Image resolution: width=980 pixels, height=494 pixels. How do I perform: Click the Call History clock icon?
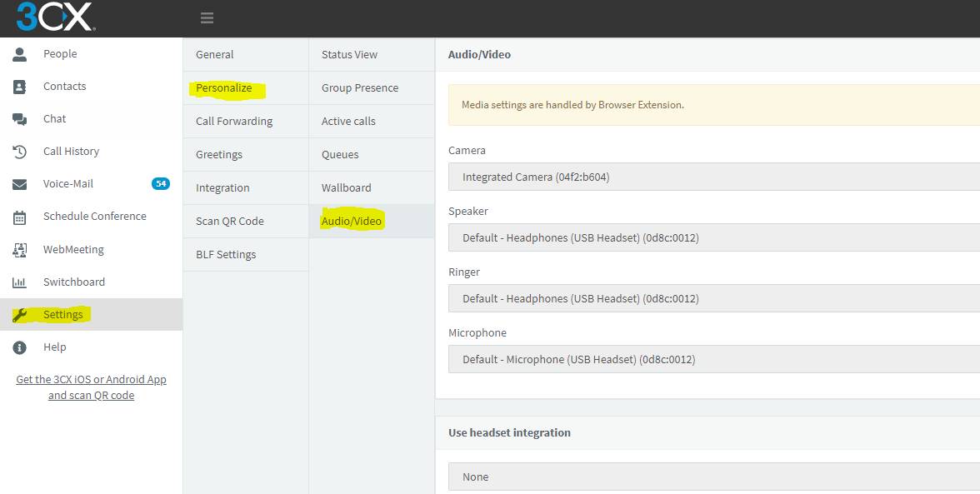point(19,152)
